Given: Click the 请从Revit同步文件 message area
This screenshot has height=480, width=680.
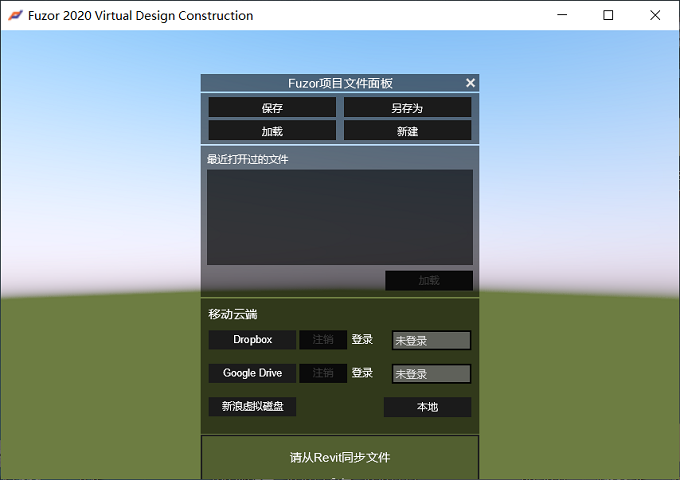Looking at the screenshot, I should [x=340, y=457].
